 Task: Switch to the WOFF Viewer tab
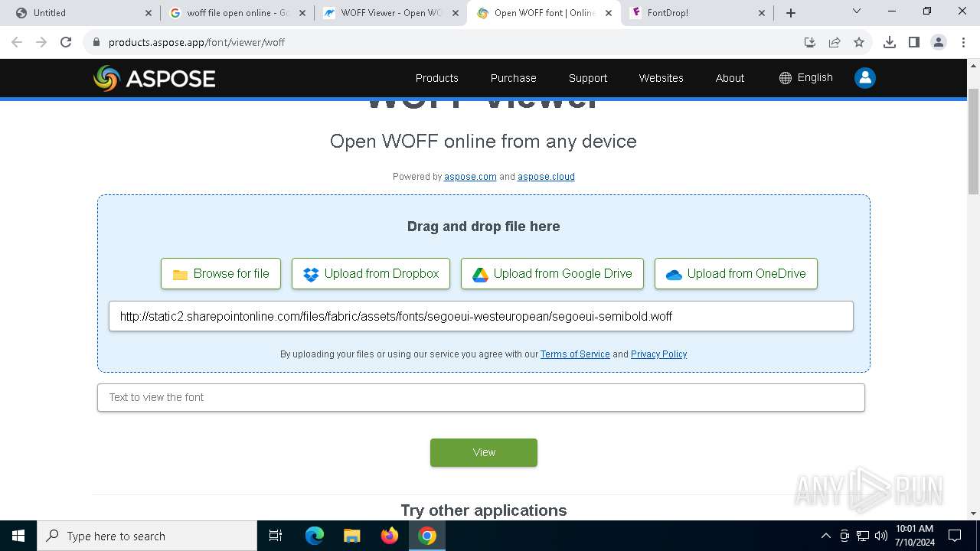(x=390, y=13)
